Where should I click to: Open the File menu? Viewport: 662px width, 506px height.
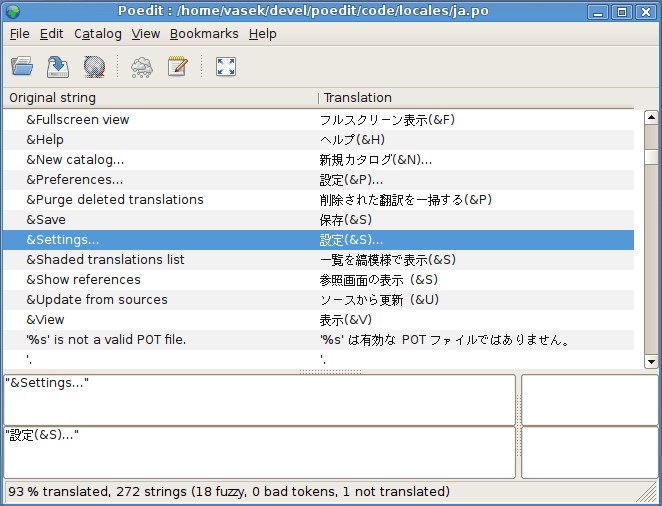(19, 34)
